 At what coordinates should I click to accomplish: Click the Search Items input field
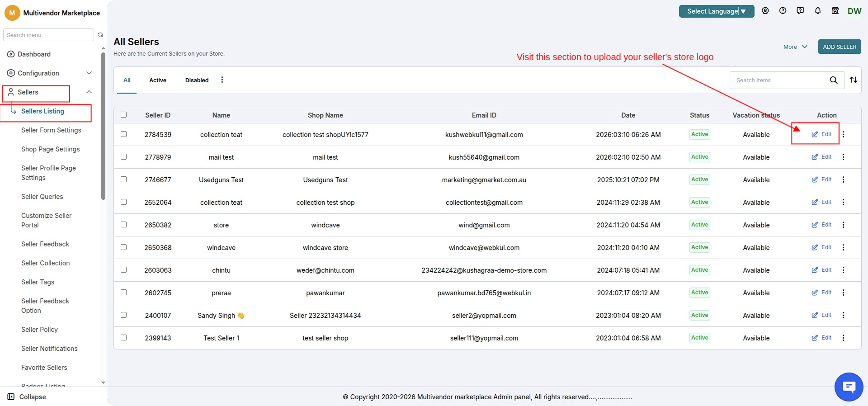coord(779,80)
